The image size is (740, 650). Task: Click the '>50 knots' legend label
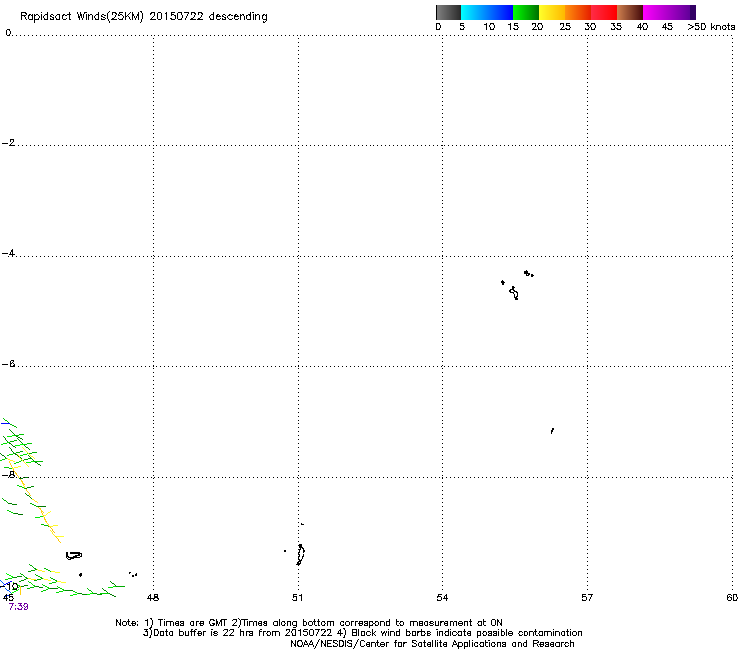(x=711, y=27)
